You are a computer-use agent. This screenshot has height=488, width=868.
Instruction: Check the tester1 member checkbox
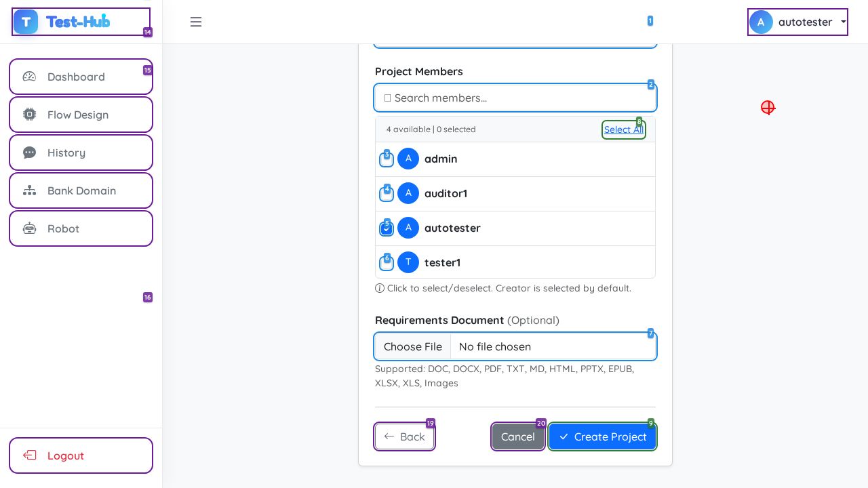pyautogui.click(x=387, y=264)
